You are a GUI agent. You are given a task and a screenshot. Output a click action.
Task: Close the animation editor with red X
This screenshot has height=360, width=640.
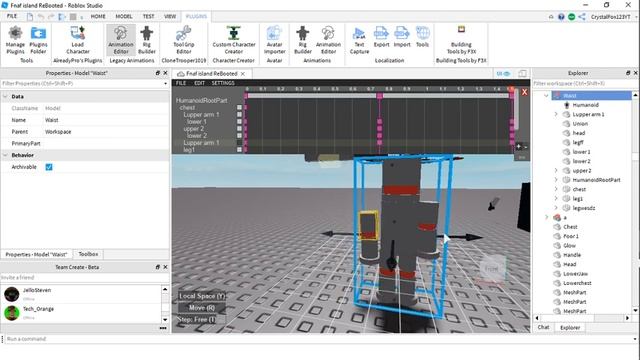click(x=524, y=92)
